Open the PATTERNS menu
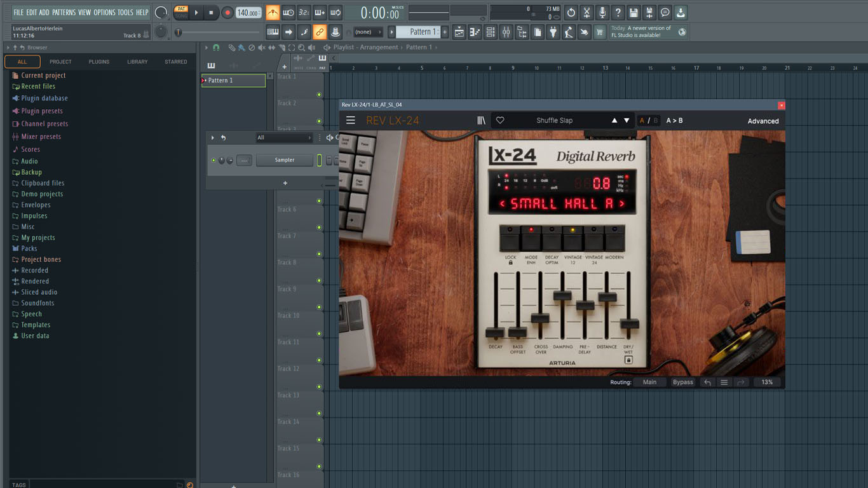This screenshot has width=868, height=488. pyautogui.click(x=64, y=12)
